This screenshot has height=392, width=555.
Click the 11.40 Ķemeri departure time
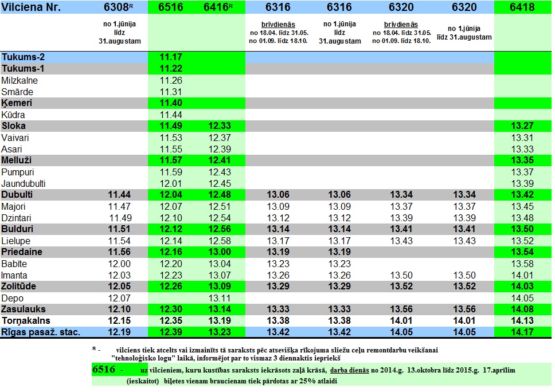click(171, 103)
